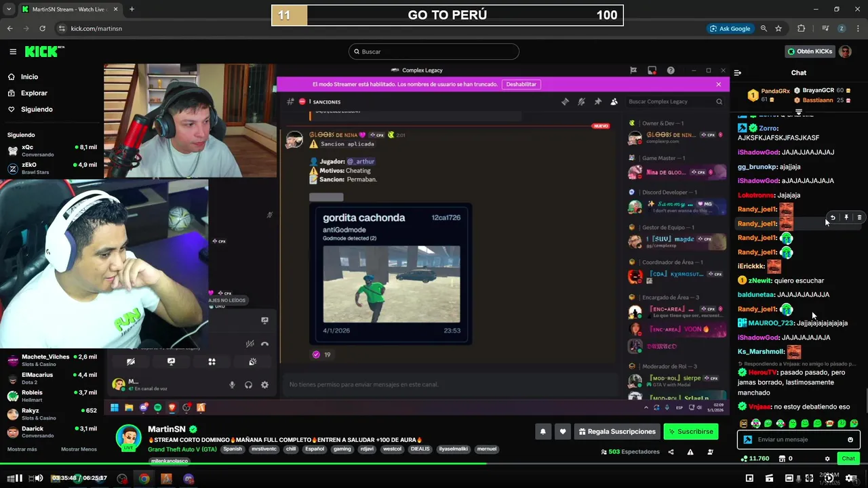Screen dimensions: 868x488
Task: Click first angry face quick emote
Action: tap(744, 424)
